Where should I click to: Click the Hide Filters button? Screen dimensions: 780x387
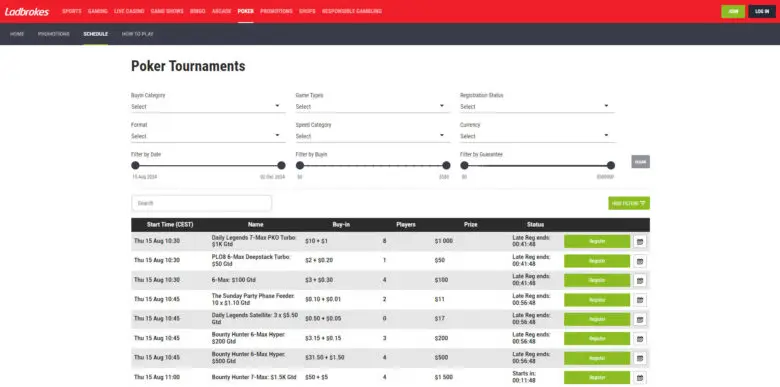629,203
